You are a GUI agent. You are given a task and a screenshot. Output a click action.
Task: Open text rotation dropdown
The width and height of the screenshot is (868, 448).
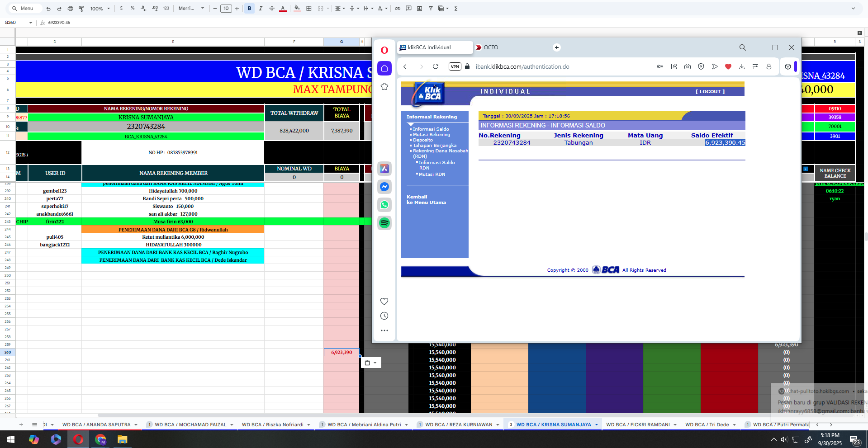pos(383,9)
